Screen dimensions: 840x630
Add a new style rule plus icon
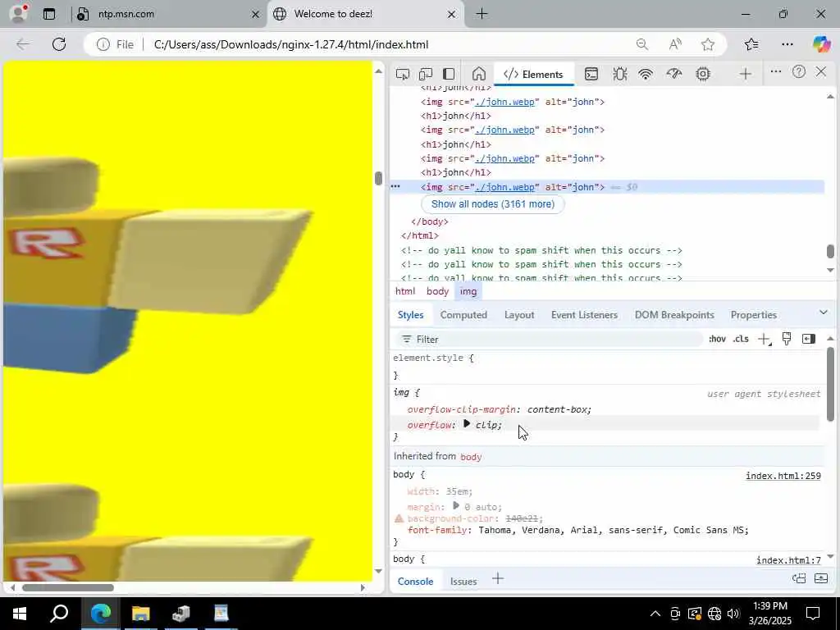click(x=765, y=339)
